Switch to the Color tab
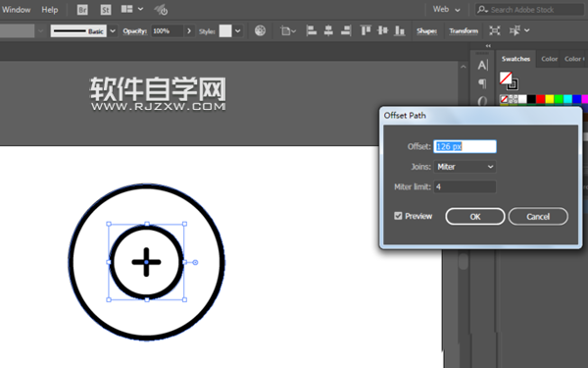This screenshot has height=368, width=588. [x=549, y=59]
